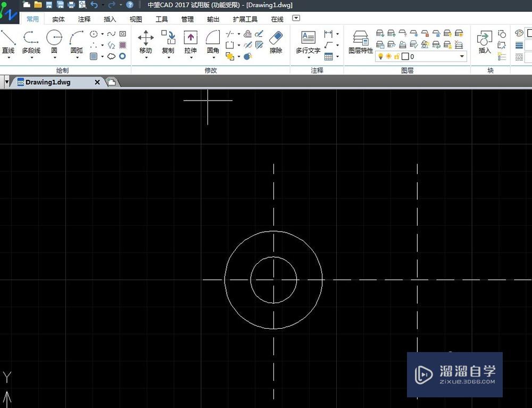This screenshot has width=532, height=408.
Task: Open the 输出 ribbon tab
Action: point(213,19)
